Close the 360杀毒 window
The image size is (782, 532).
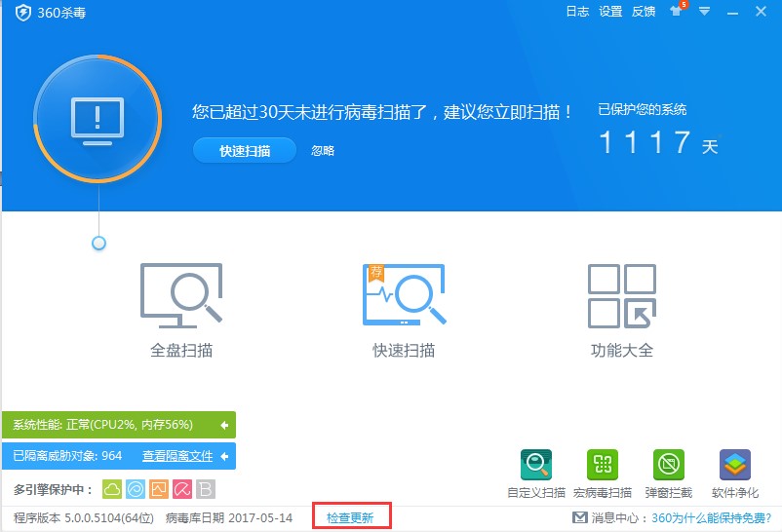(761, 11)
